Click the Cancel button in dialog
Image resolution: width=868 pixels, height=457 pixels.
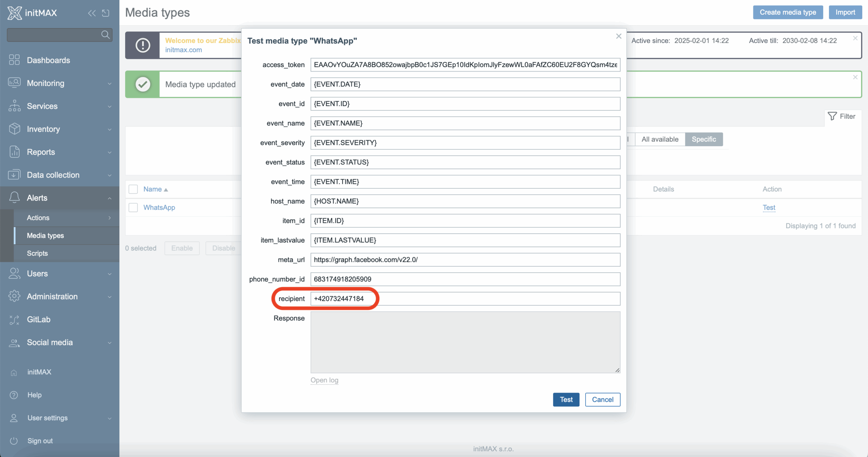pyautogui.click(x=603, y=399)
